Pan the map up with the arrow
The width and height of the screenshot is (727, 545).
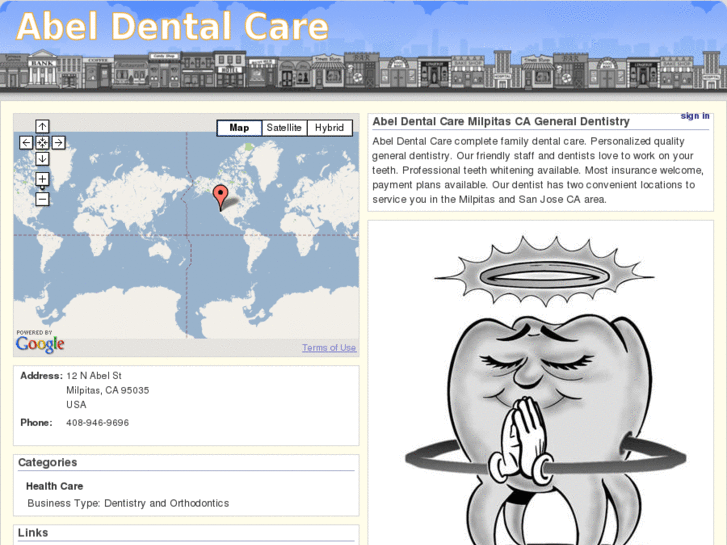coord(42,126)
